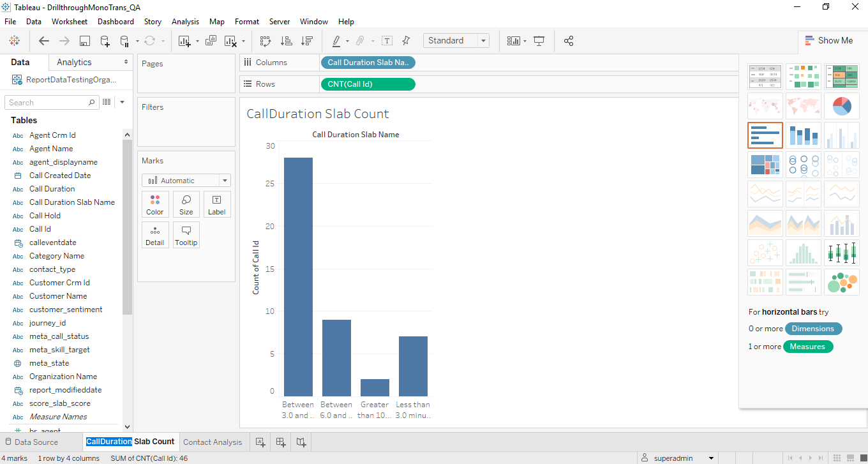
Task: Clear the sheet using toolbar icon
Action: tap(231, 41)
